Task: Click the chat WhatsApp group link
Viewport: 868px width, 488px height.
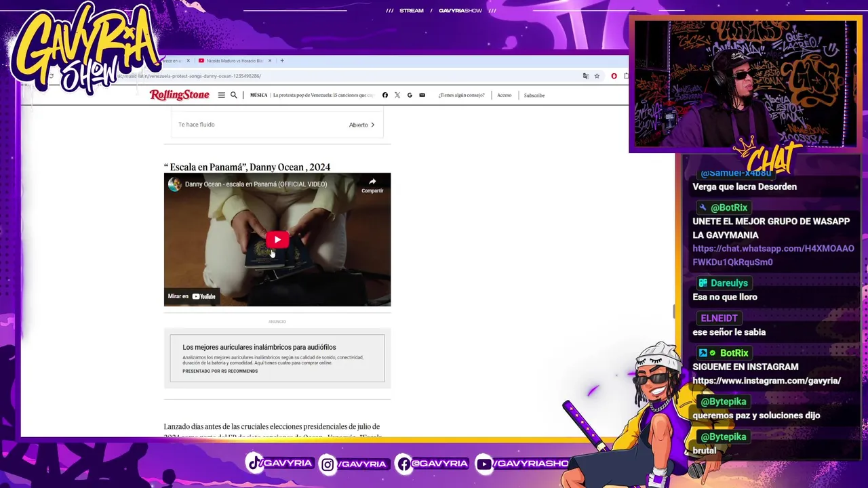Action: coord(773,256)
